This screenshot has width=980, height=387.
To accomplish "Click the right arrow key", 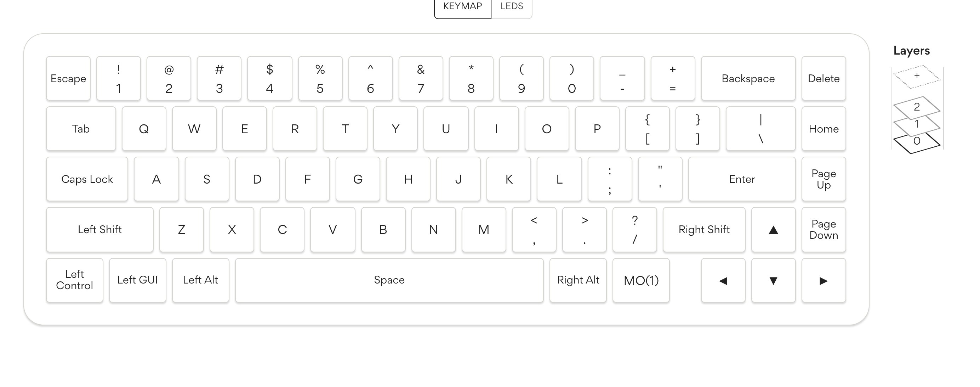I will click(x=823, y=281).
